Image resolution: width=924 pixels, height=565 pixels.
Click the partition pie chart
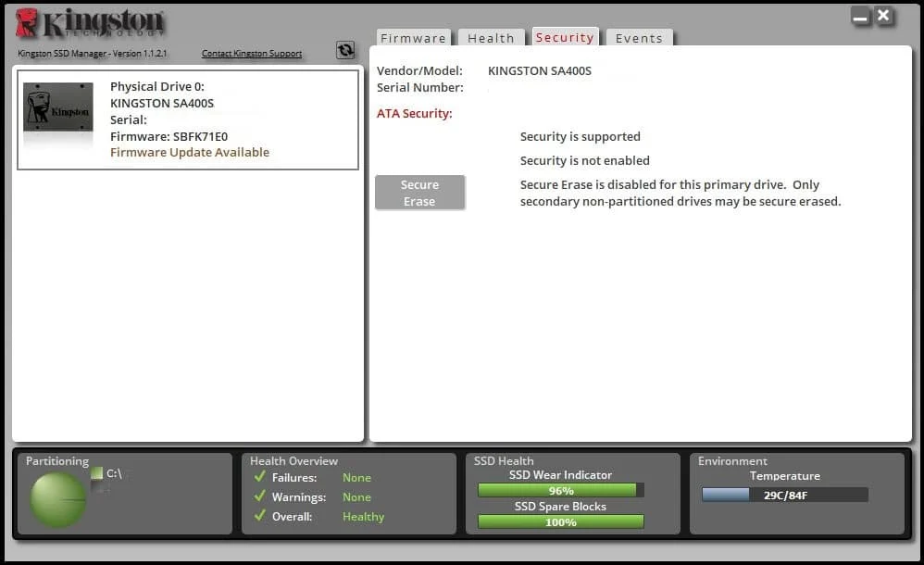pyautogui.click(x=57, y=499)
